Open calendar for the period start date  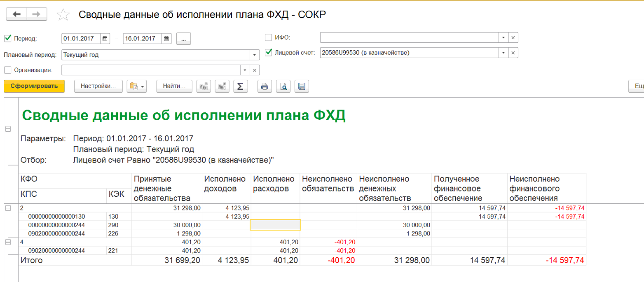coord(105,39)
